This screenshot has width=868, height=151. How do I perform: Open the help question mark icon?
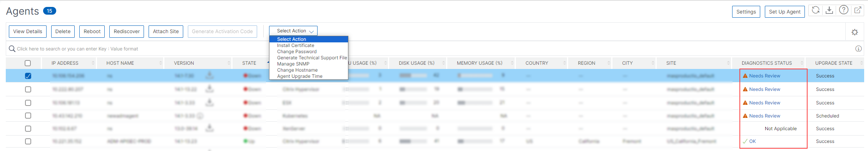click(844, 10)
